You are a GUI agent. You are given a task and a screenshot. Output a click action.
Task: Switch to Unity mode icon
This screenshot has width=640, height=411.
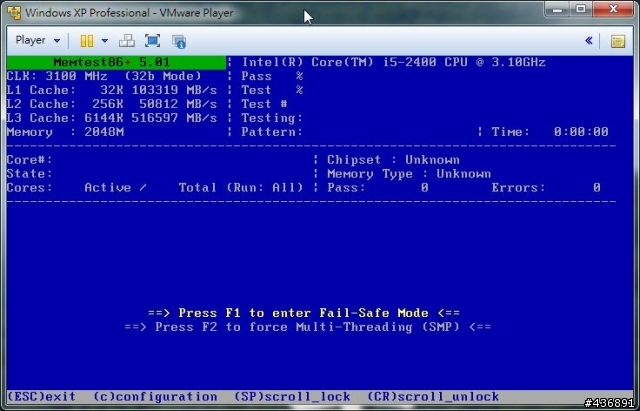(179, 41)
